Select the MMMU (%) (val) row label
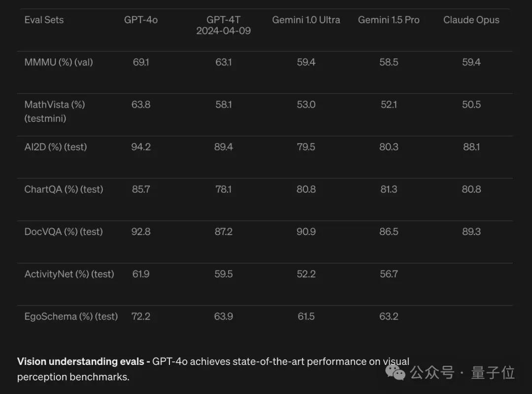The image size is (532, 394). [59, 62]
